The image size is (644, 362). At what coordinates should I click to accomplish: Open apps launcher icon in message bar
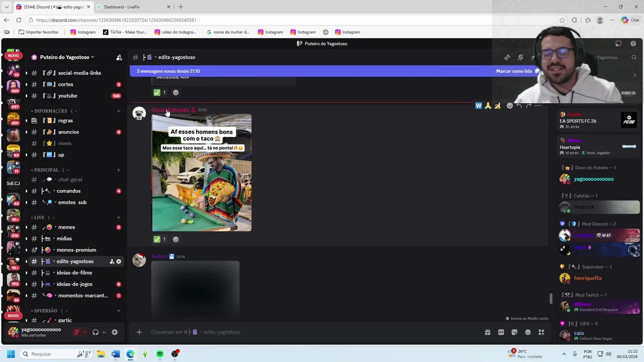tap(541, 332)
